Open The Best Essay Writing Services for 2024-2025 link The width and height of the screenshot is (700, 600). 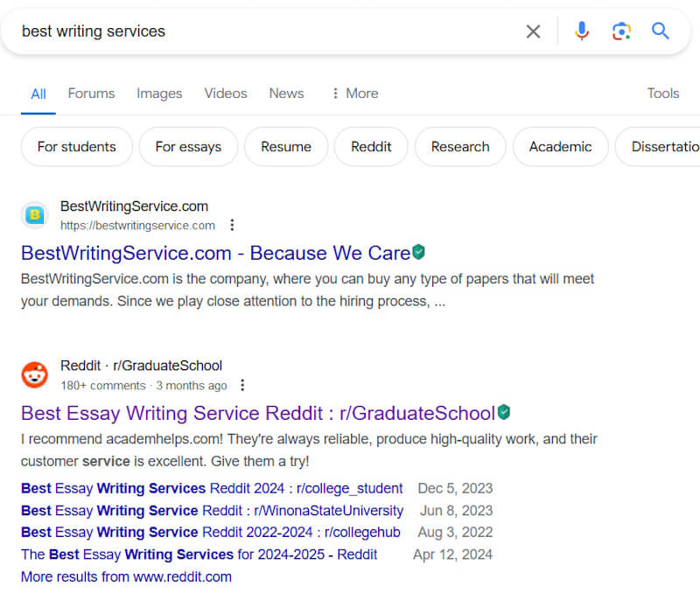click(x=199, y=554)
